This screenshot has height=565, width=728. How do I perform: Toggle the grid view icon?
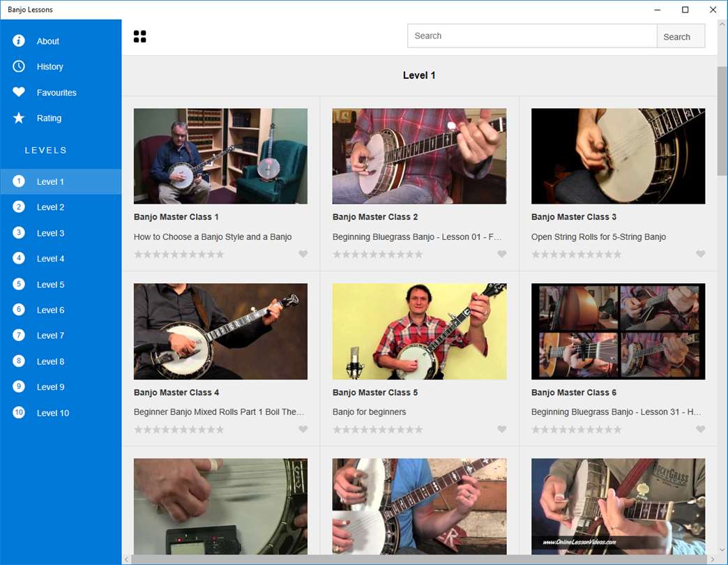coord(139,36)
